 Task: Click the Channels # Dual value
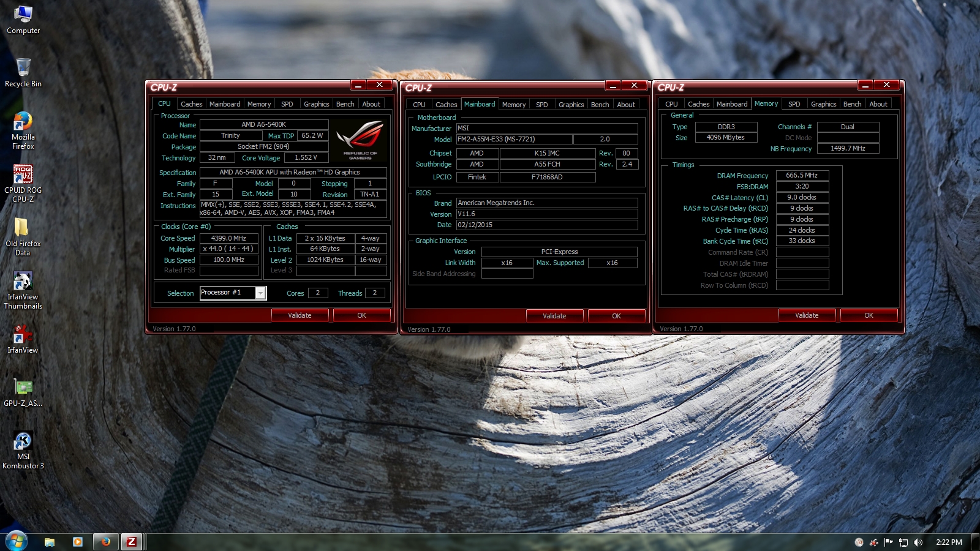[848, 127]
